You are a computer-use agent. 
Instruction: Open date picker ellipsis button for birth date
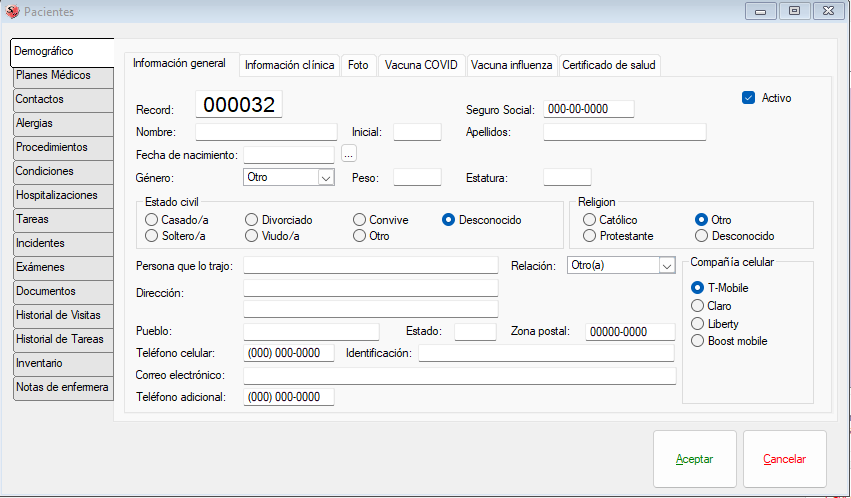pyautogui.click(x=349, y=154)
